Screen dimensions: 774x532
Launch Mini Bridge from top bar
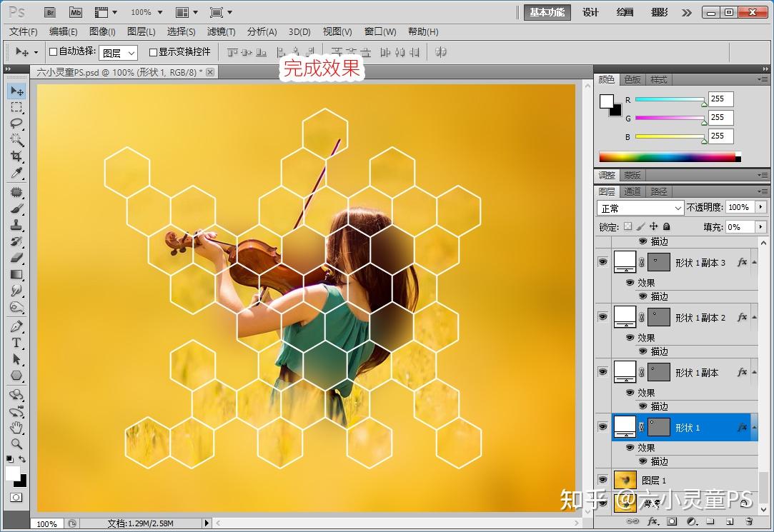[x=76, y=12]
